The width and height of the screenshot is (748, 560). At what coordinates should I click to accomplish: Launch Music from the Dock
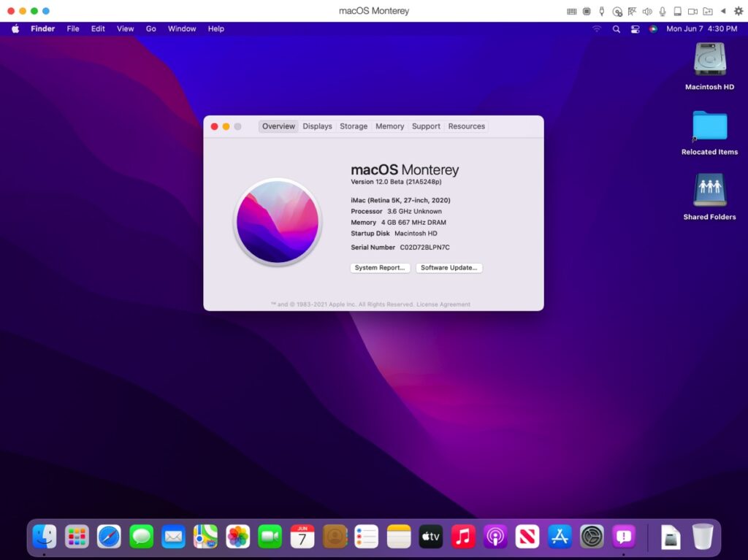[x=463, y=537]
